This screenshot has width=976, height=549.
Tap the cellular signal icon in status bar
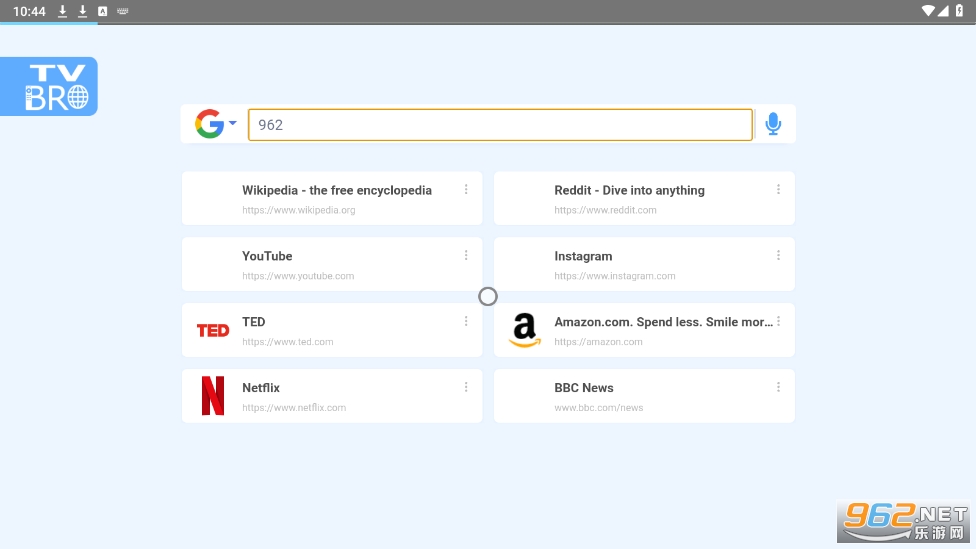tap(943, 11)
